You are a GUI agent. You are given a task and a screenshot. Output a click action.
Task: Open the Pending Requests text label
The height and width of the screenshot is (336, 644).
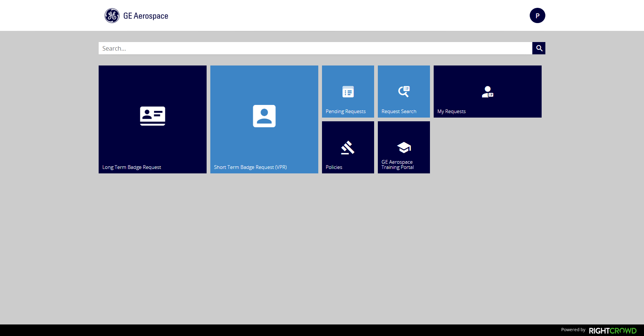(x=345, y=112)
